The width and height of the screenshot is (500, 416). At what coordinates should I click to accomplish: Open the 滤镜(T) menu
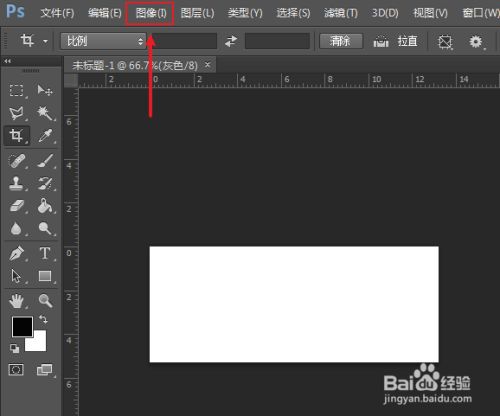pyautogui.click(x=341, y=13)
